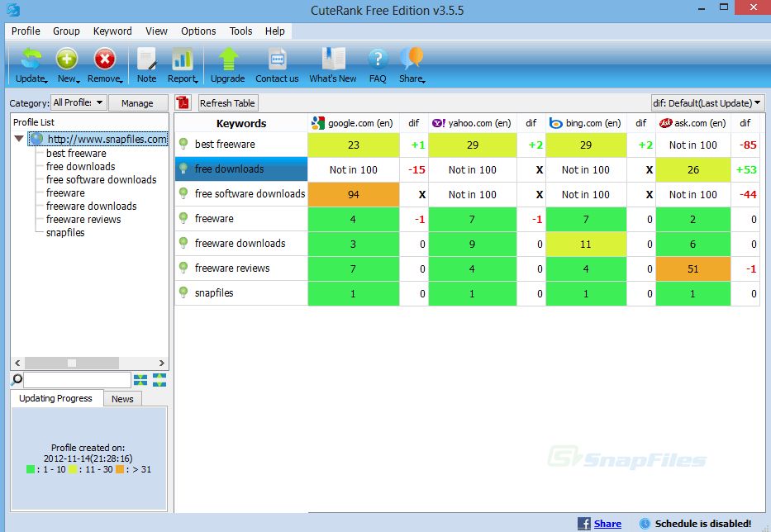The height and width of the screenshot is (532, 771).
Task: Click the globe icon of snapfiles profile
Action: pyautogui.click(x=37, y=139)
